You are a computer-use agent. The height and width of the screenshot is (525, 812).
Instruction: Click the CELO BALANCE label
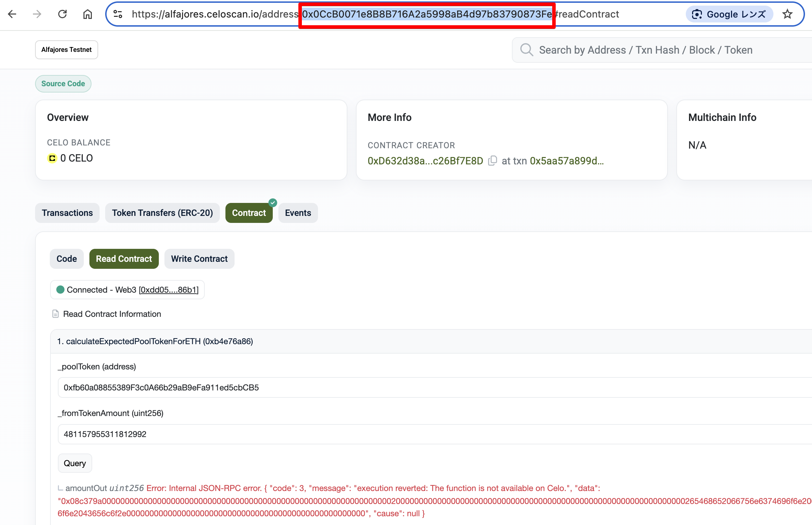click(x=79, y=143)
